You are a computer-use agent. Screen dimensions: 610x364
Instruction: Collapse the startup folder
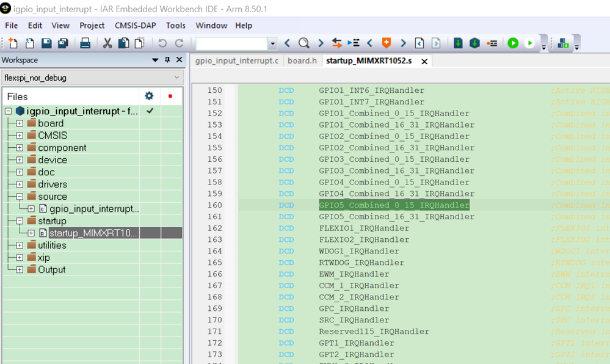pyautogui.click(x=20, y=221)
